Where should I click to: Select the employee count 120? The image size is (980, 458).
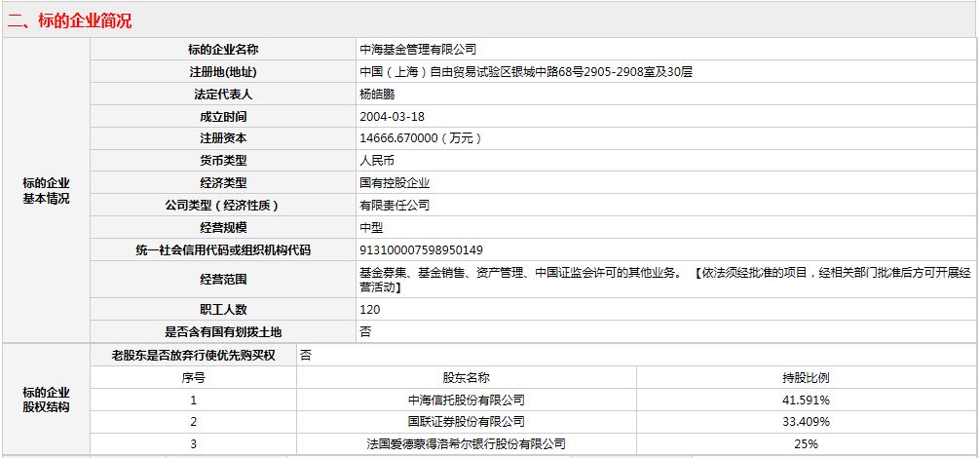(x=370, y=309)
